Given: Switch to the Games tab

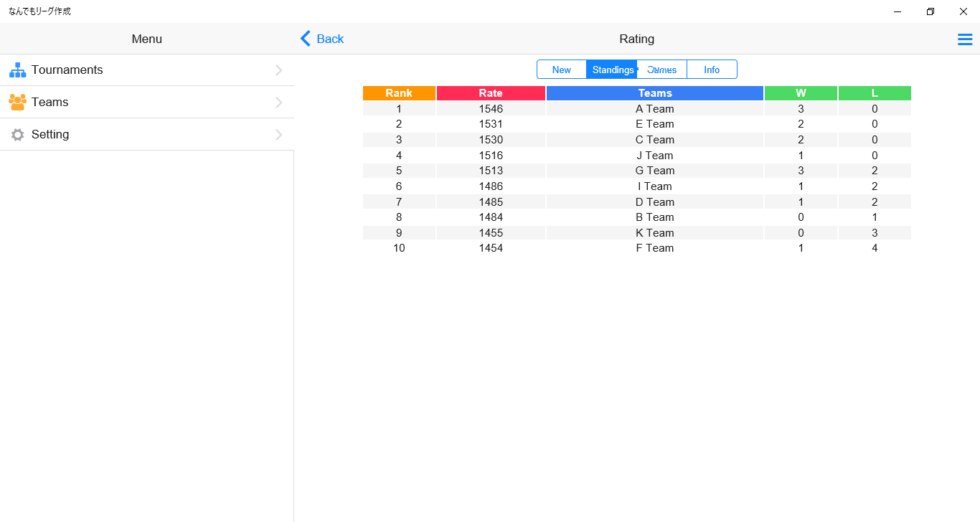Looking at the screenshot, I should (x=662, y=70).
